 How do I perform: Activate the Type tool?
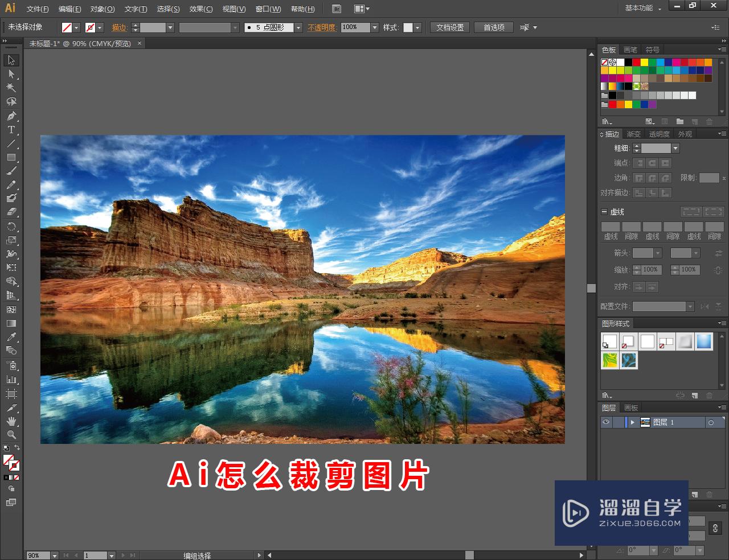(x=11, y=130)
